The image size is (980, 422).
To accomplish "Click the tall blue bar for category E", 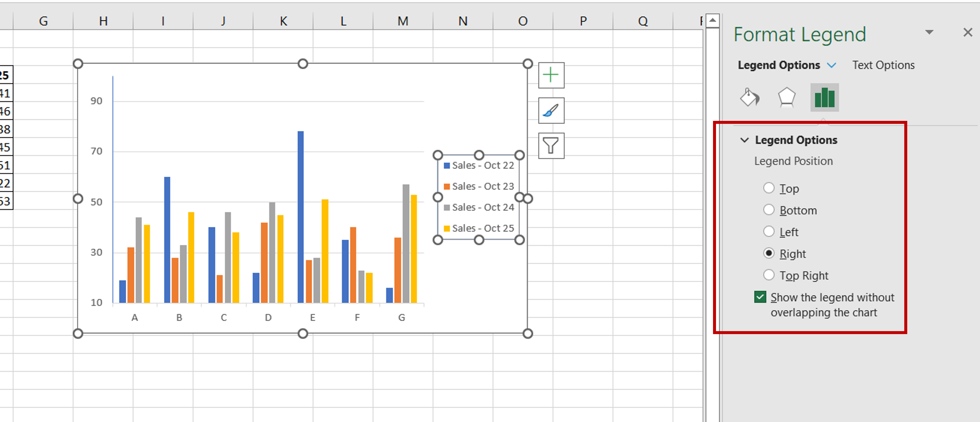I will 301,217.
